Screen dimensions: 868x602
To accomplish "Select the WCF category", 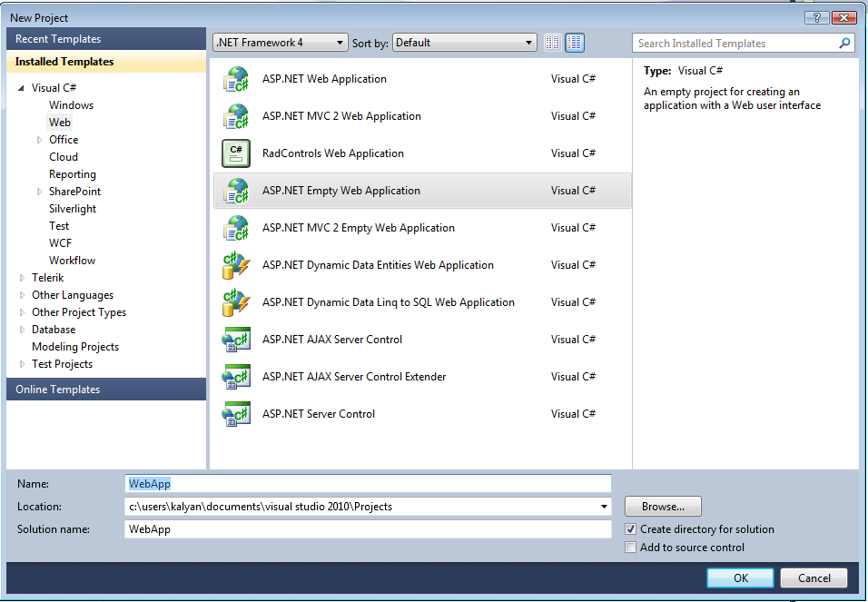I will (x=60, y=243).
